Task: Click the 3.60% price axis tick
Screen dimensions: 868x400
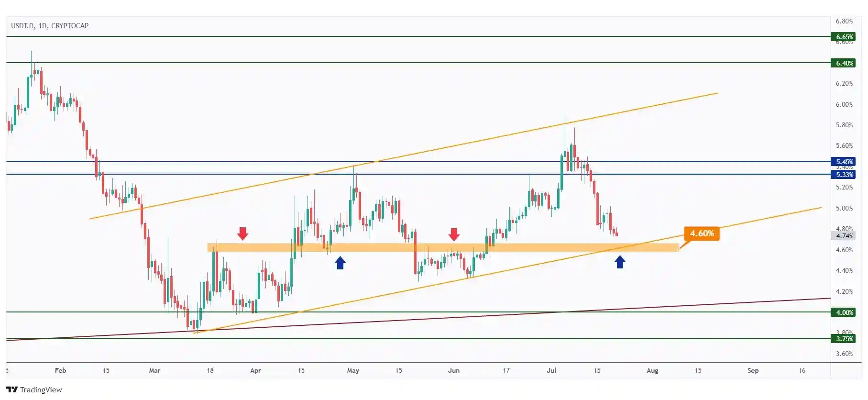Action: 844,354
